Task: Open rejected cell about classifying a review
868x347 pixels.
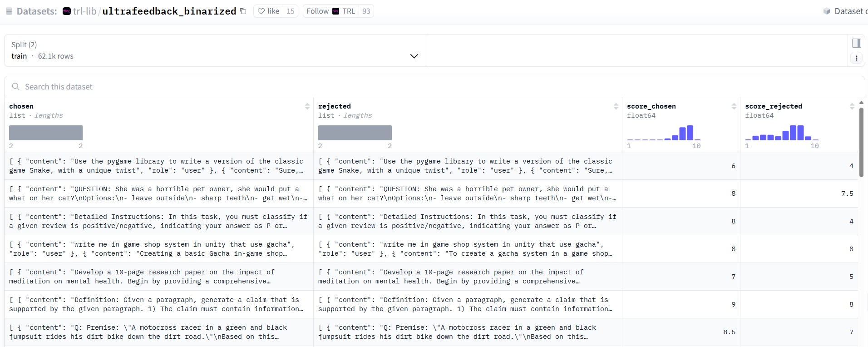Action: pyautogui.click(x=468, y=221)
